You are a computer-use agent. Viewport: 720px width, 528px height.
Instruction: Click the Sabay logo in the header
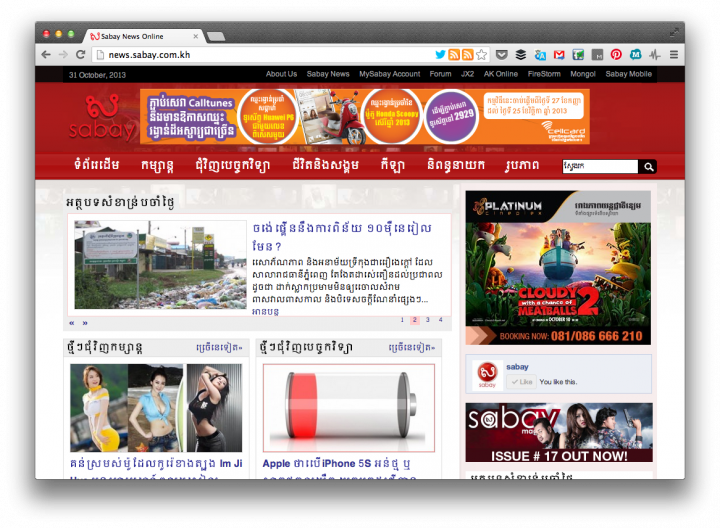(102, 117)
